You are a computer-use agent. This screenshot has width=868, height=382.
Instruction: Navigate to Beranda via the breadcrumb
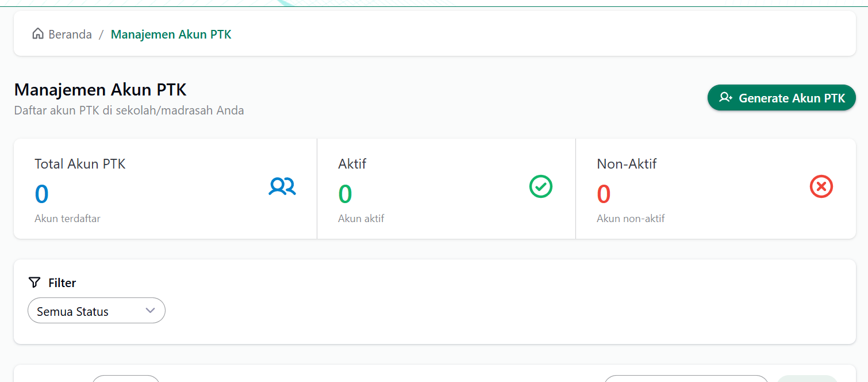pos(70,34)
